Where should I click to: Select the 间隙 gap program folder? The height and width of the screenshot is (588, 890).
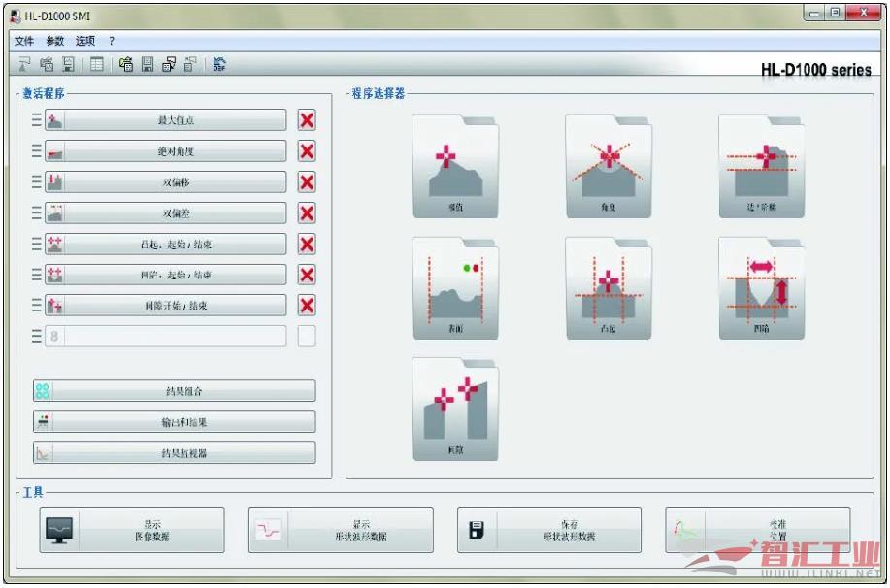(x=456, y=409)
